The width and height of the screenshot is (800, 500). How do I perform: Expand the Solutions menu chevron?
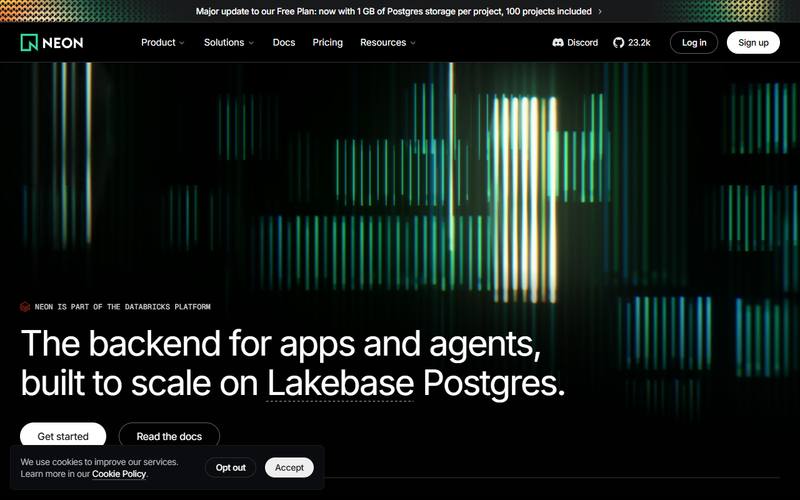[251, 43]
